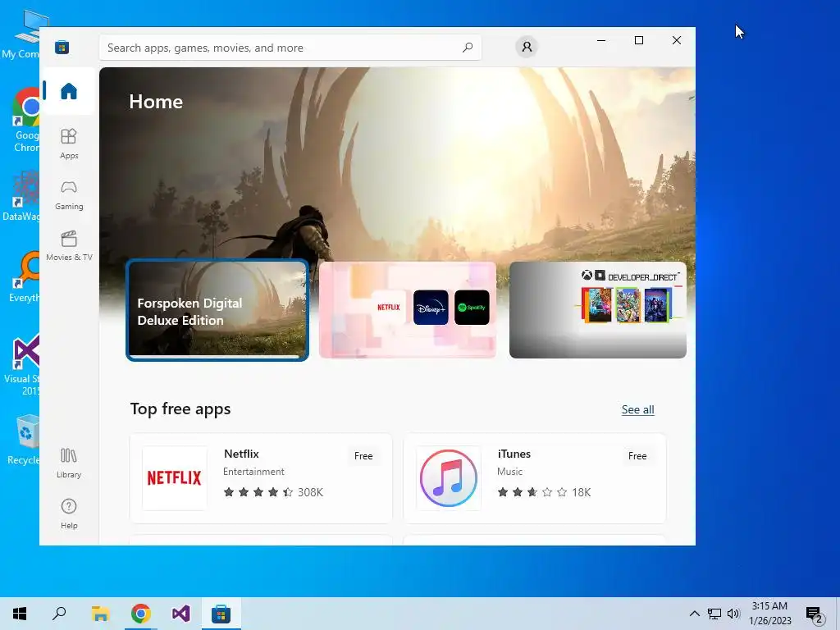Maximize the Microsoft Store window
The image size is (840, 630).
point(638,40)
